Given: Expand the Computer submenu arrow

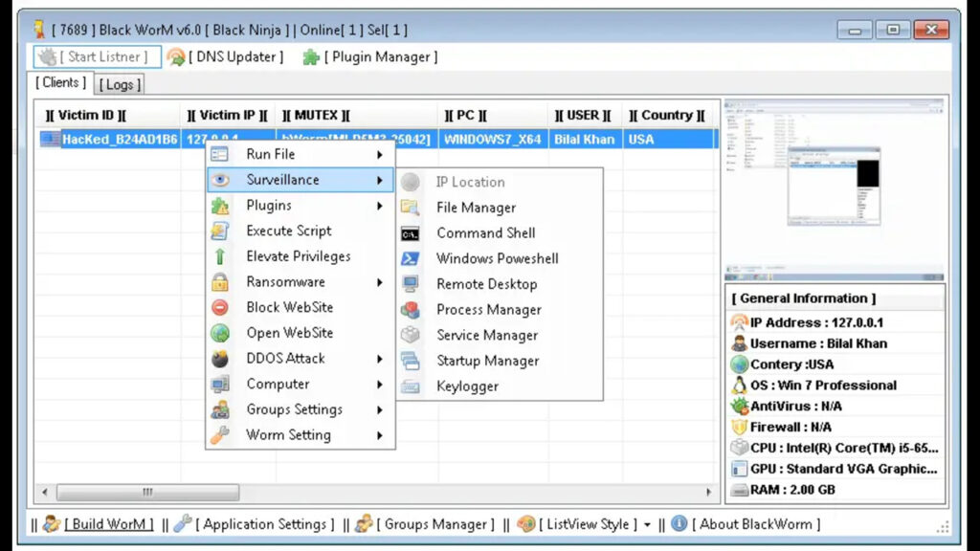Looking at the screenshot, I should coord(379,385).
